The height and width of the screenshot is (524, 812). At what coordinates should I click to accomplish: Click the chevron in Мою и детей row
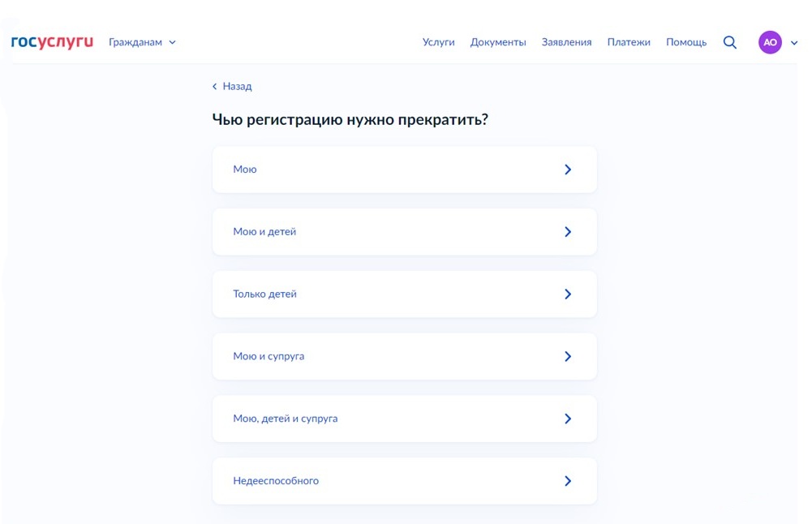click(568, 231)
